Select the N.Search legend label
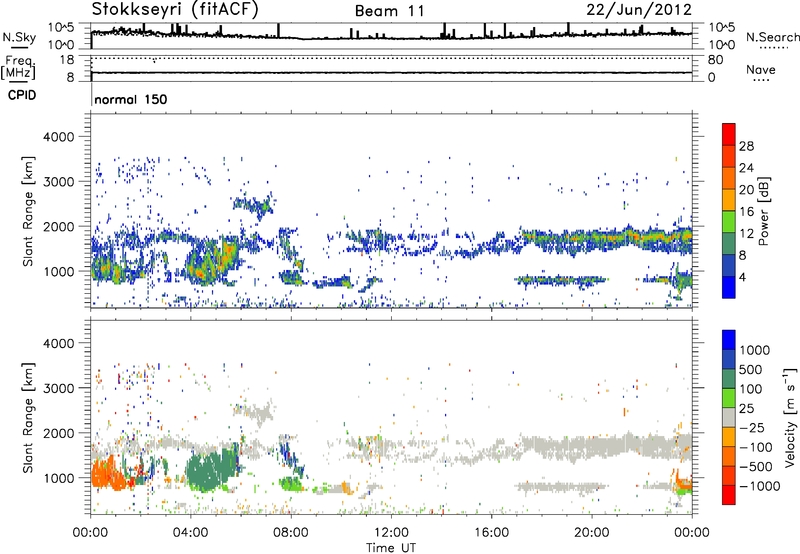This screenshot has width=800, height=554. pos(772,37)
